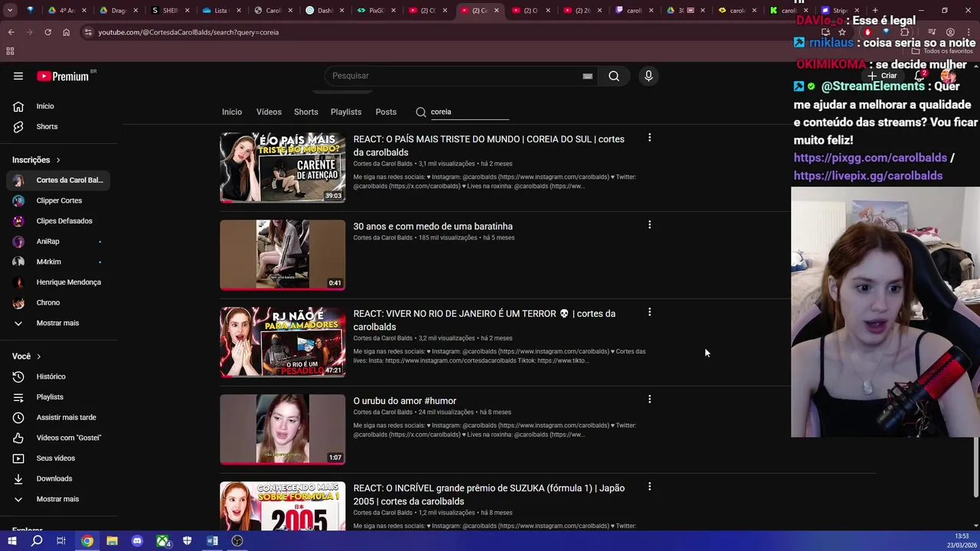
Task: Open options menu for urubu do amor video
Action: (x=649, y=399)
